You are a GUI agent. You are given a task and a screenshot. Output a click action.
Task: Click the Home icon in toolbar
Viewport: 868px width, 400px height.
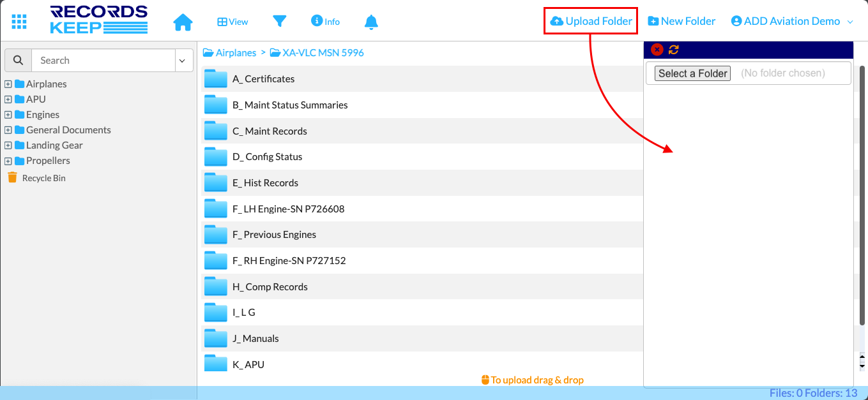[x=183, y=22]
